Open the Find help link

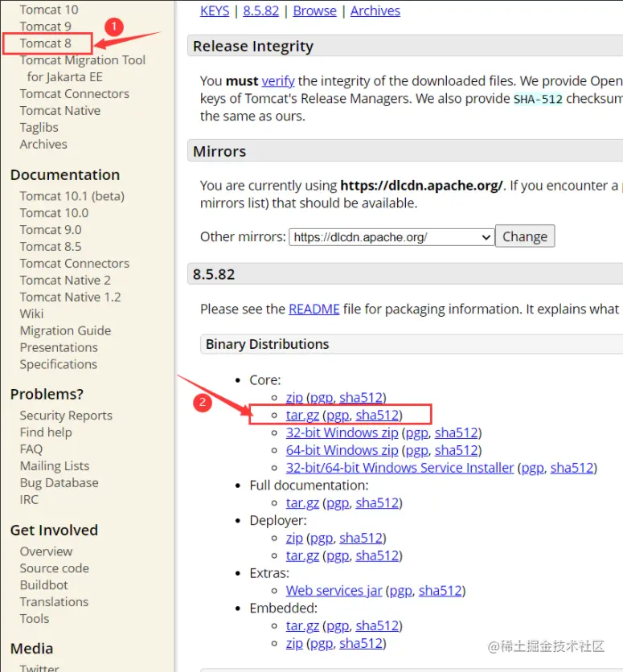(46, 432)
